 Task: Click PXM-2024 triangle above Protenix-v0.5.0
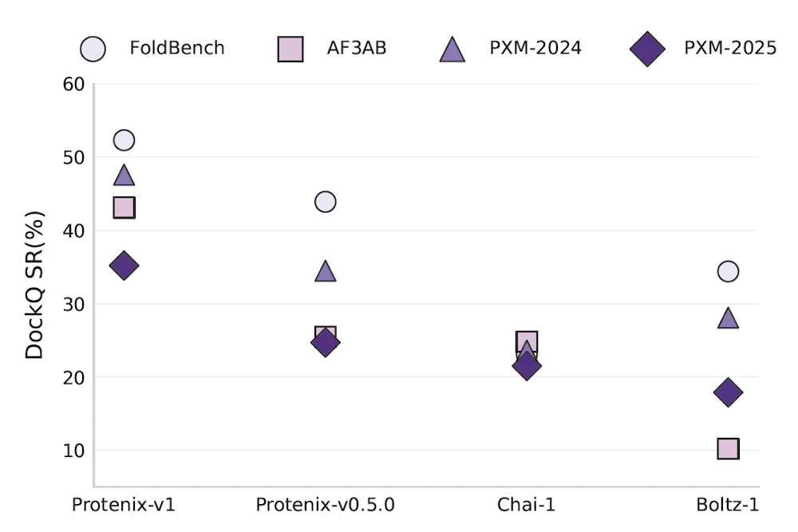click(326, 272)
